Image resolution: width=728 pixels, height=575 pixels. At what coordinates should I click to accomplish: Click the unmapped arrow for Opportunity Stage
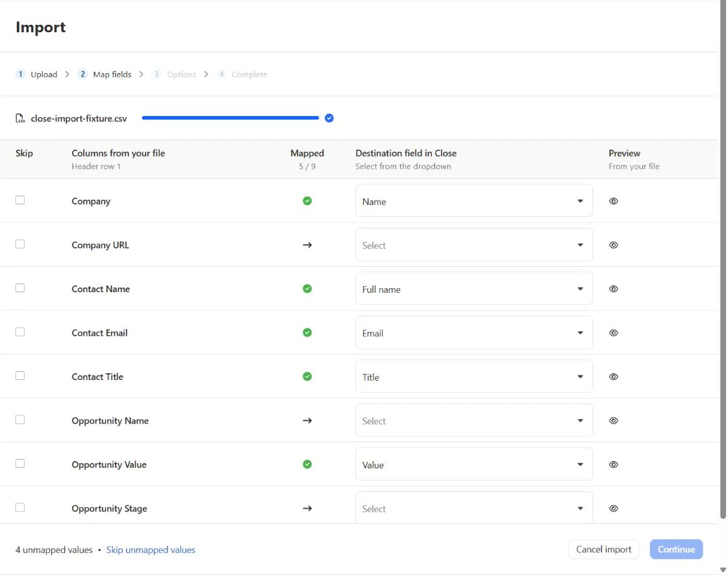point(307,508)
